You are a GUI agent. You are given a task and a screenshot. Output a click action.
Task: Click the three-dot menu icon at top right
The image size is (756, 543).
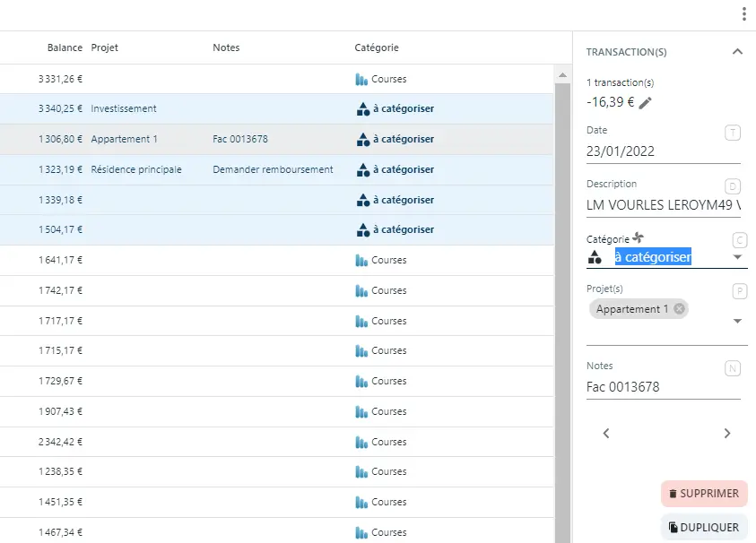click(x=743, y=13)
